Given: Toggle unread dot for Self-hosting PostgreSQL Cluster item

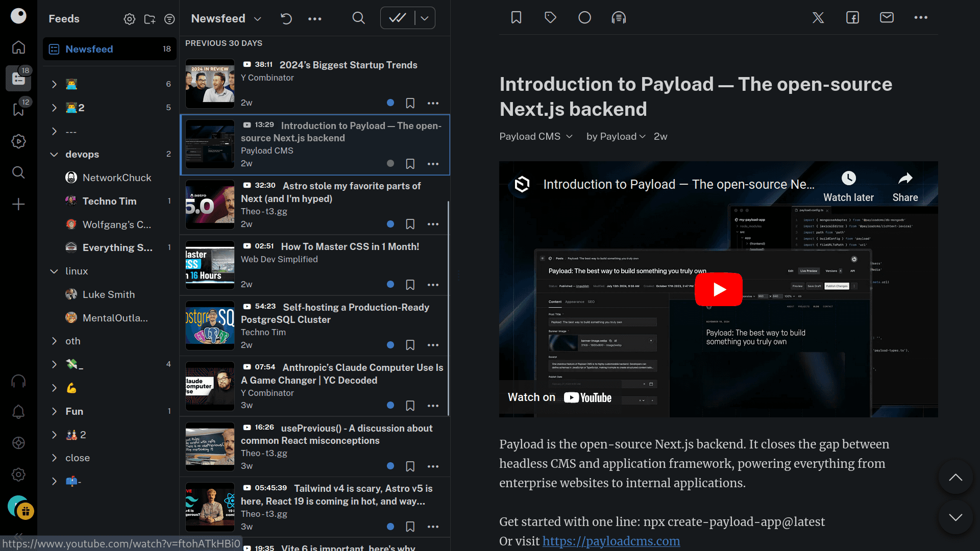Looking at the screenshot, I should click(390, 345).
